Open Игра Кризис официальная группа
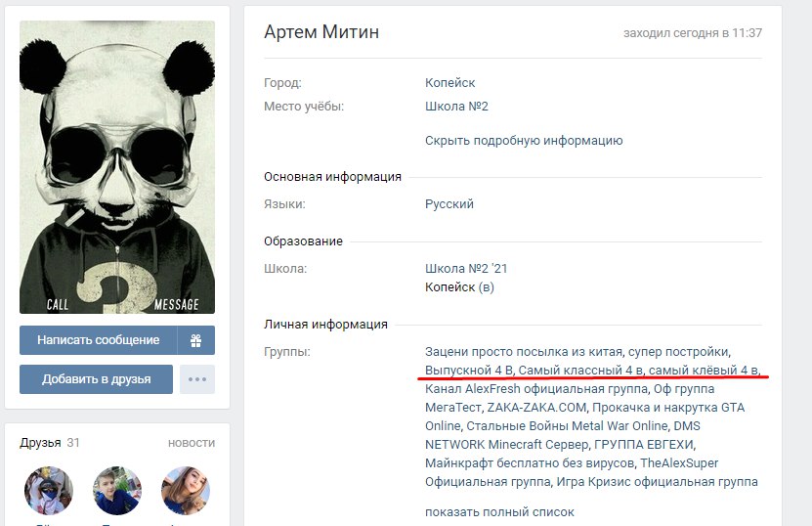812x526 pixels. [x=658, y=481]
